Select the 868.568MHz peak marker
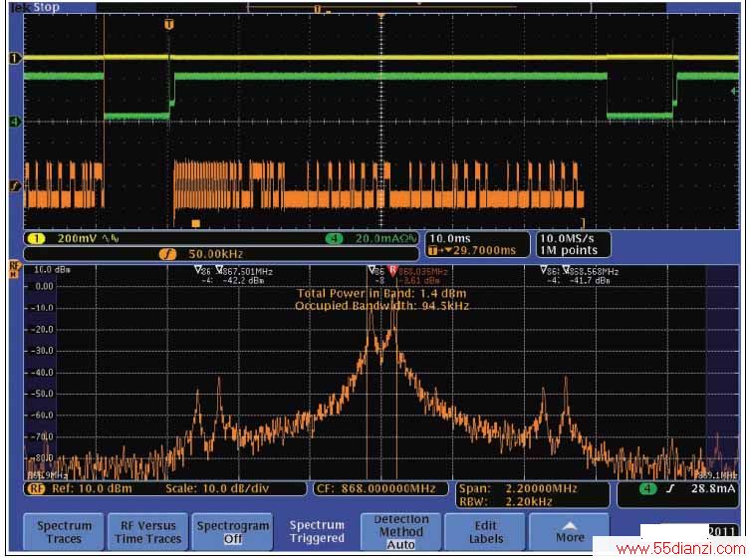This screenshot has width=750, height=560. tap(566, 270)
